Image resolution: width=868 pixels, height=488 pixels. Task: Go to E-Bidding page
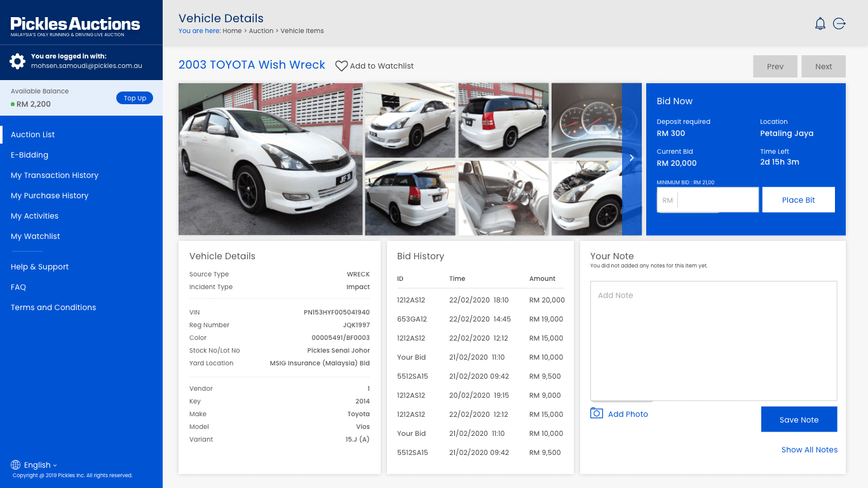[29, 155]
